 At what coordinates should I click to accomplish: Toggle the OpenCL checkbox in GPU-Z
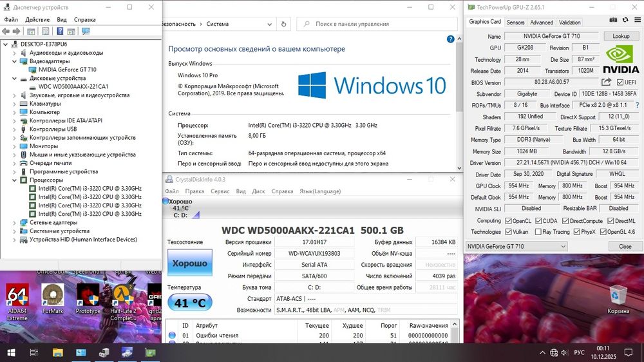[509, 221]
